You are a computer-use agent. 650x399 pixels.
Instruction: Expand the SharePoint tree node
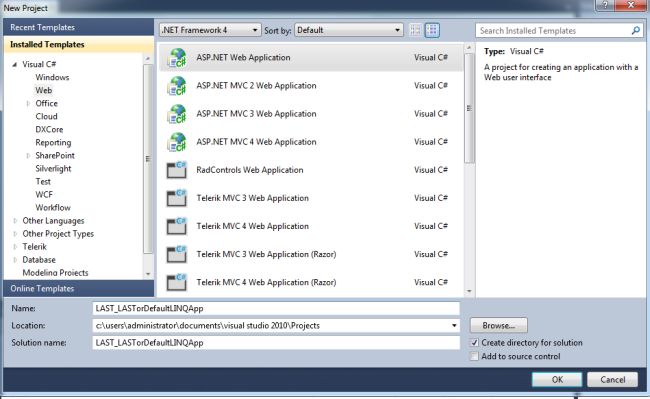[x=28, y=156]
